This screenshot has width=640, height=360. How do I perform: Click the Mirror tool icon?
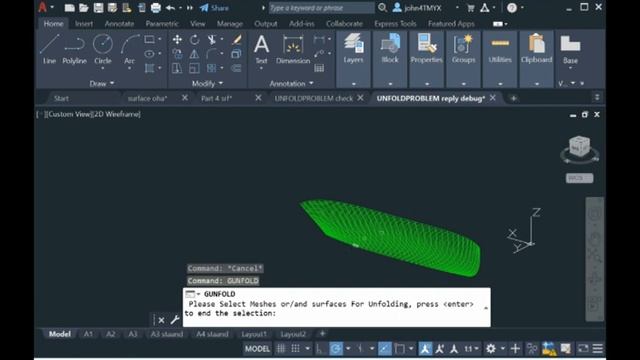coord(194,54)
